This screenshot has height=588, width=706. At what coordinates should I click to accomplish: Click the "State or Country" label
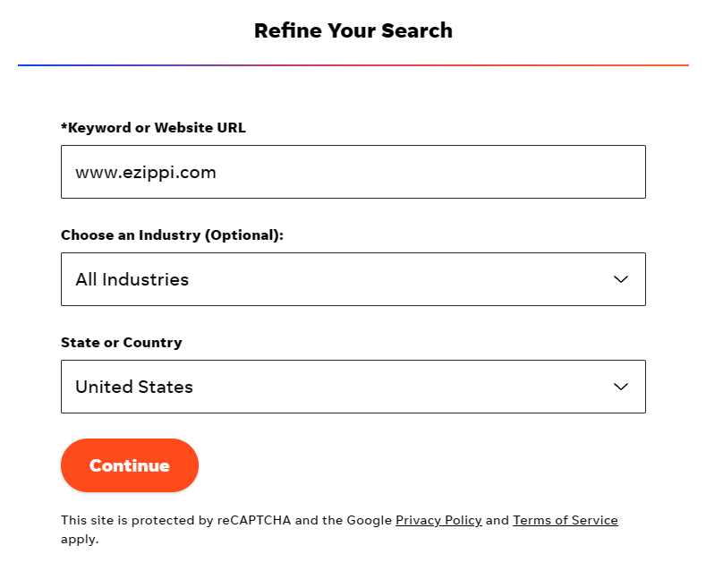121,342
